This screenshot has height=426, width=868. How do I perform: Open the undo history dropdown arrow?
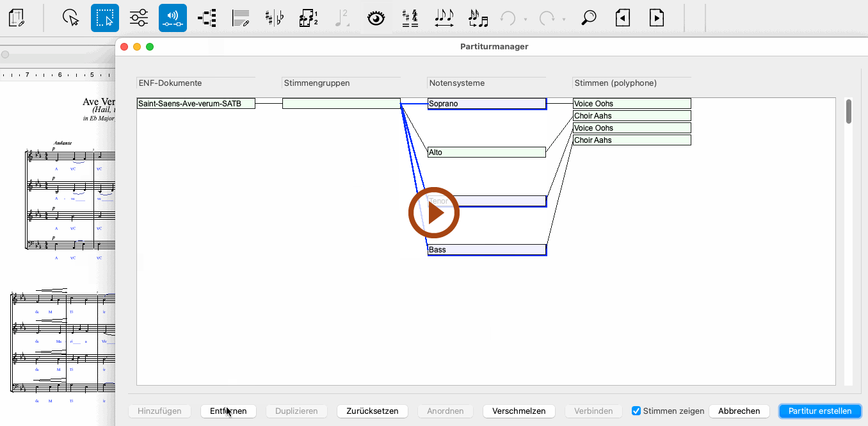pos(526,19)
